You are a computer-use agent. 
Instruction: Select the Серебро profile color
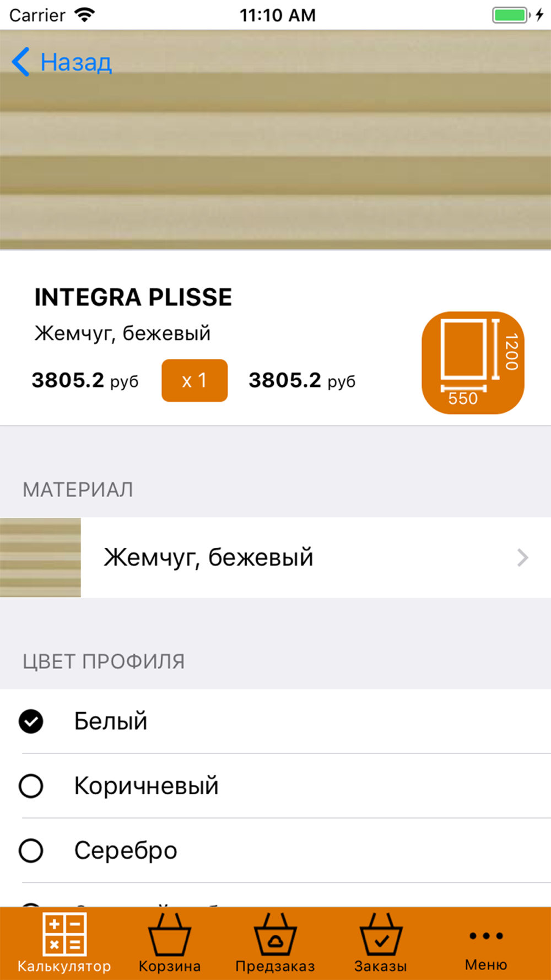[x=31, y=850]
